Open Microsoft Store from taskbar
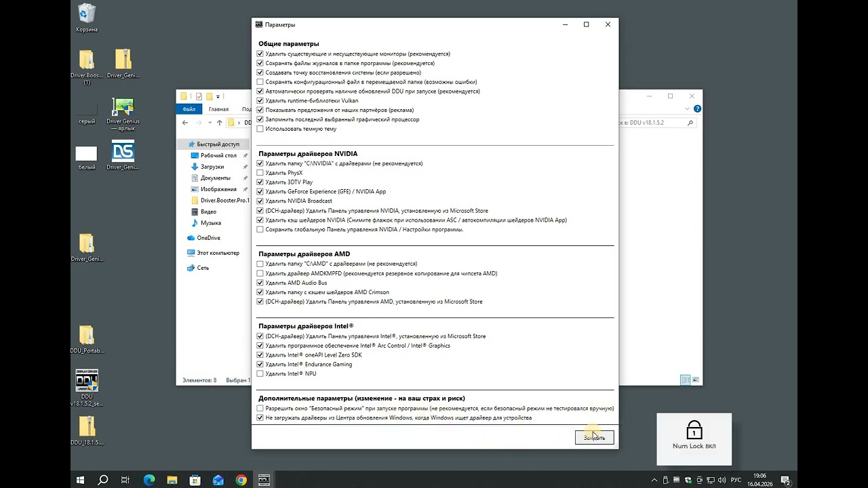The height and width of the screenshot is (488, 868). pyautogui.click(x=195, y=480)
